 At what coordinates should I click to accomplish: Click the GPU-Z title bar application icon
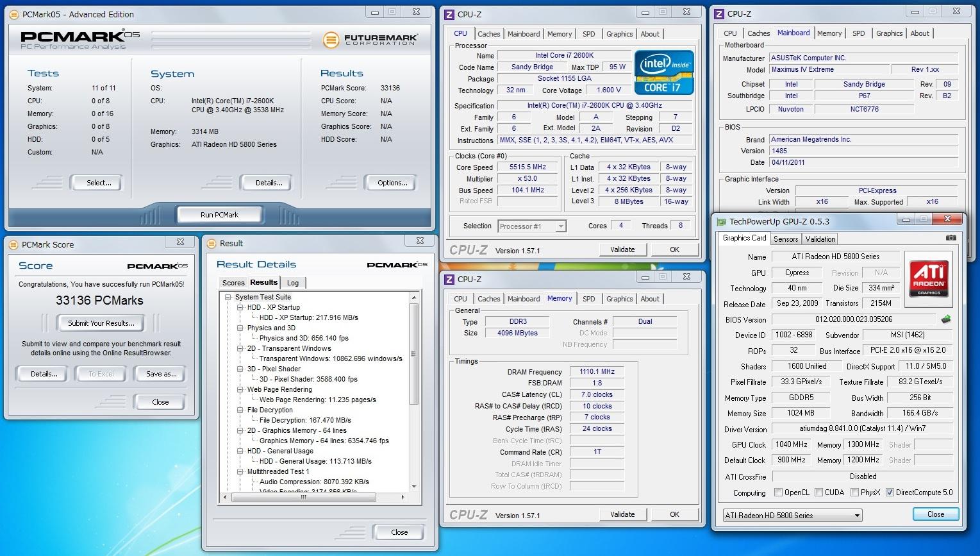722,222
